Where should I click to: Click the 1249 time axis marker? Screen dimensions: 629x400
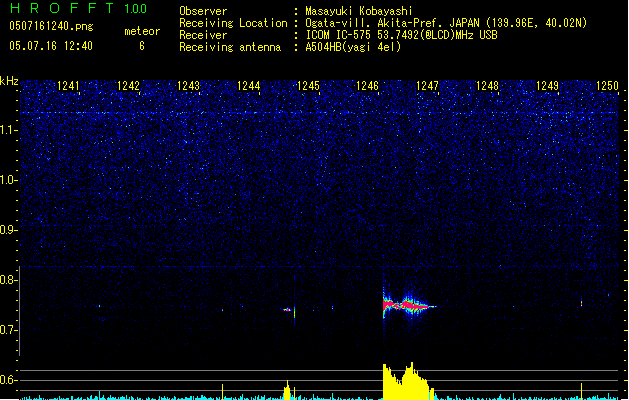(548, 86)
